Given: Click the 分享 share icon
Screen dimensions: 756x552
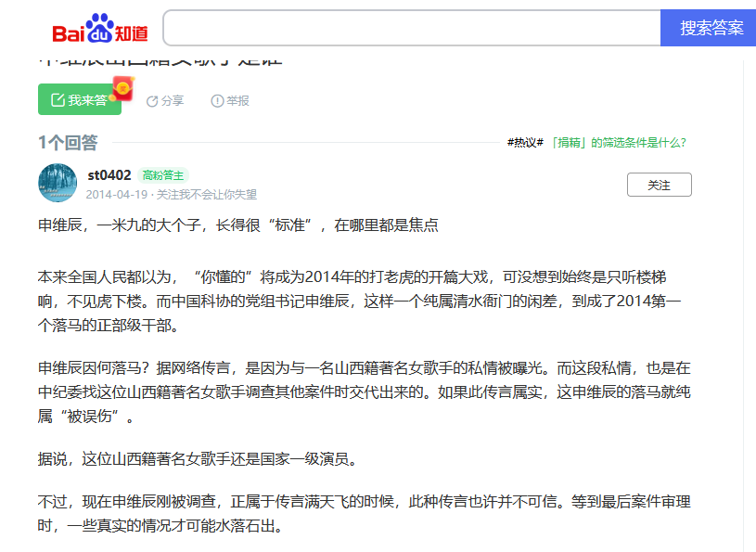Looking at the screenshot, I should pyautogui.click(x=152, y=101).
